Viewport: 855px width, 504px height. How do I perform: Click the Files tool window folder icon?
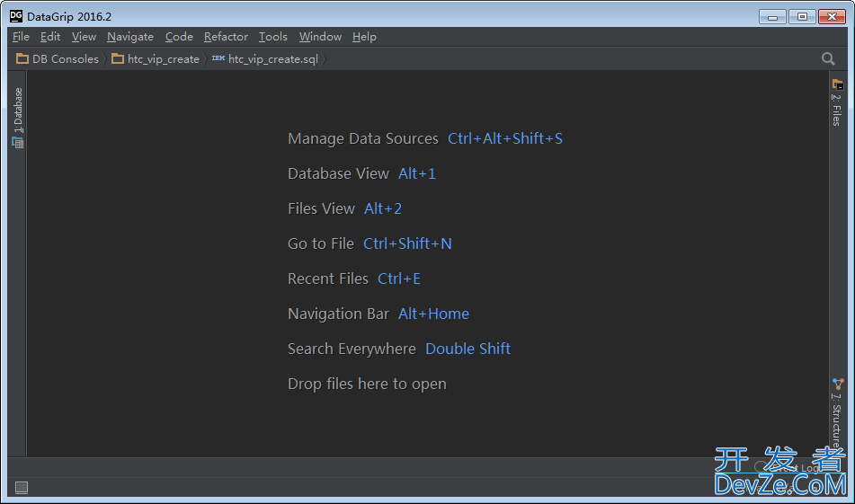click(x=837, y=84)
